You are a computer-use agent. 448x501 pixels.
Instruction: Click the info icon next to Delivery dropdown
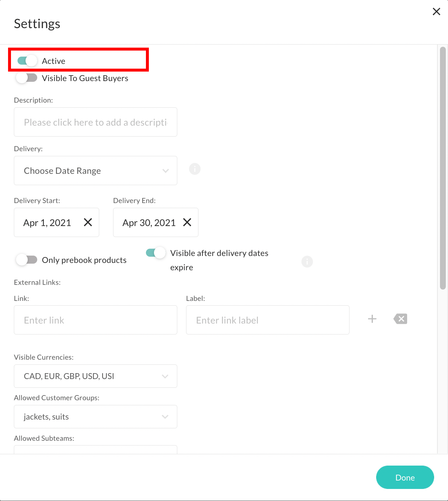pyautogui.click(x=195, y=169)
